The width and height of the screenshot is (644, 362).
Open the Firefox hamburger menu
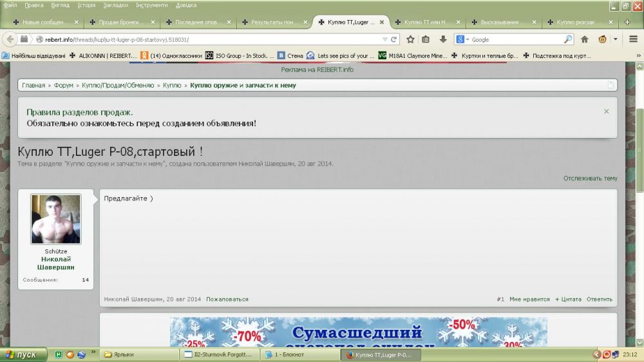click(633, 39)
